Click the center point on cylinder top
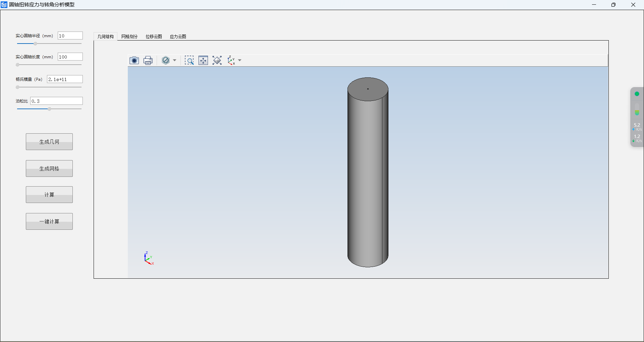The width and height of the screenshot is (644, 342). (x=368, y=89)
